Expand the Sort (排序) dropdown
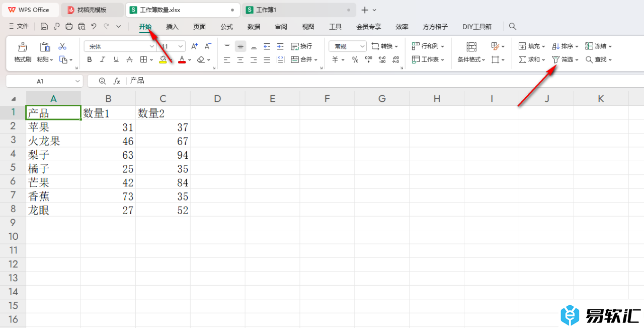Image resolution: width=644 pixels, height=328 pixels. point(577,46)
